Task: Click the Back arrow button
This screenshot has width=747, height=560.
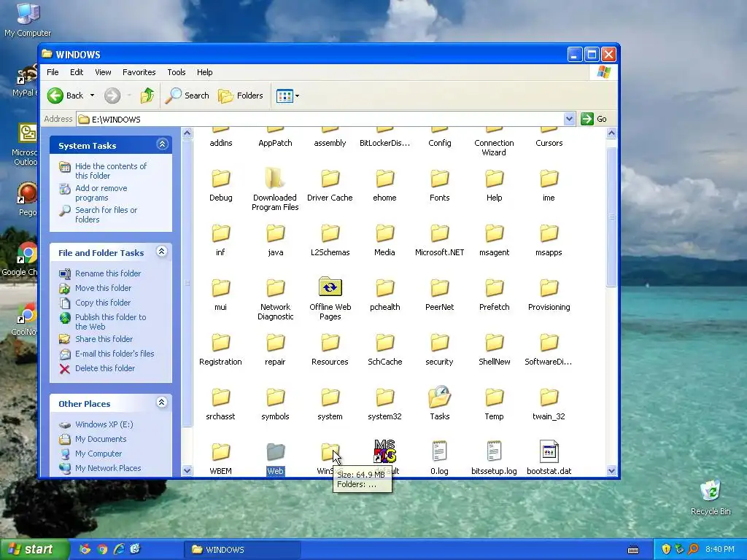Action: pyautogui.click(x=66, y=96)
